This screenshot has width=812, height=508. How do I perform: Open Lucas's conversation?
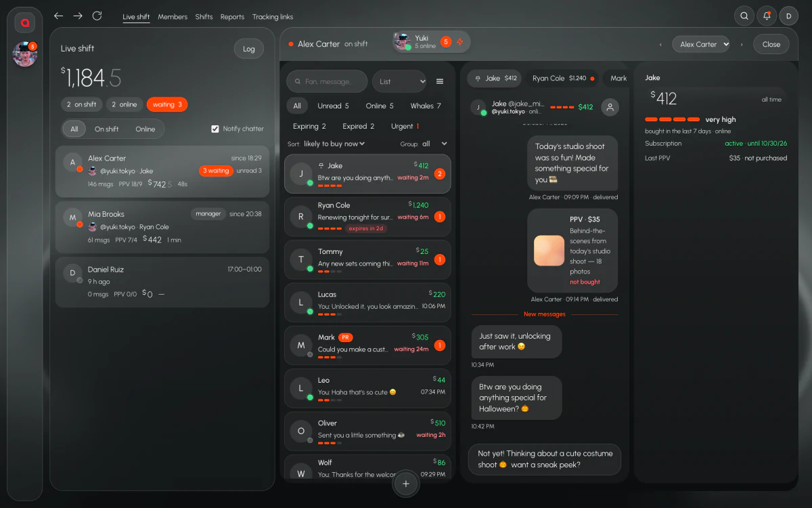coord(367,303)
